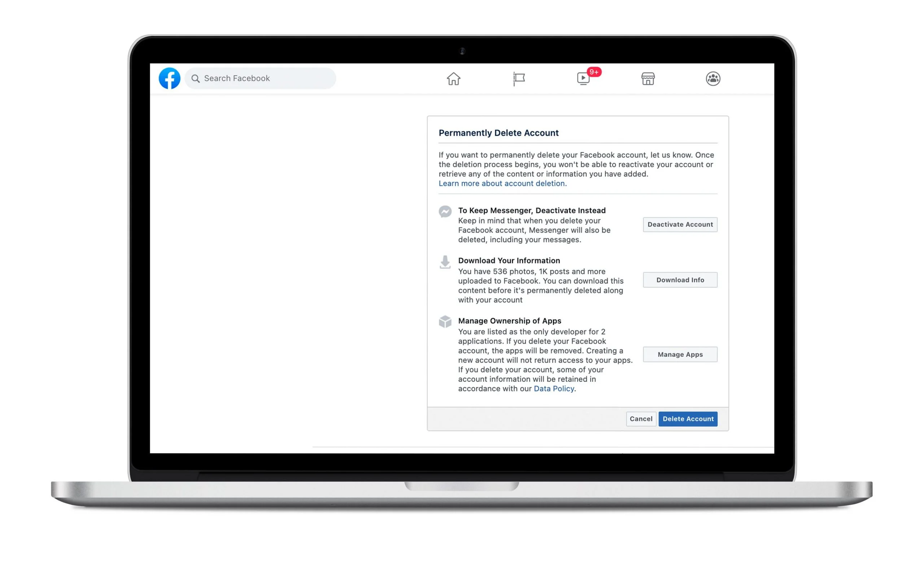Click the Facebook home icon
Image resolution: width=924 pixels, height=577 pixels.
453,78
